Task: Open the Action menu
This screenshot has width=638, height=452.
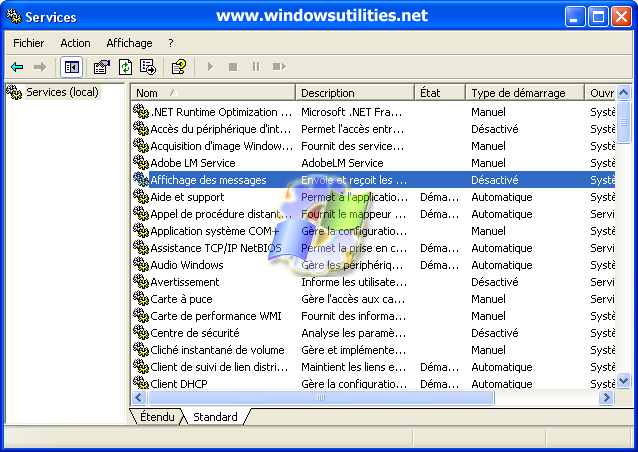Action: [75, 43]
